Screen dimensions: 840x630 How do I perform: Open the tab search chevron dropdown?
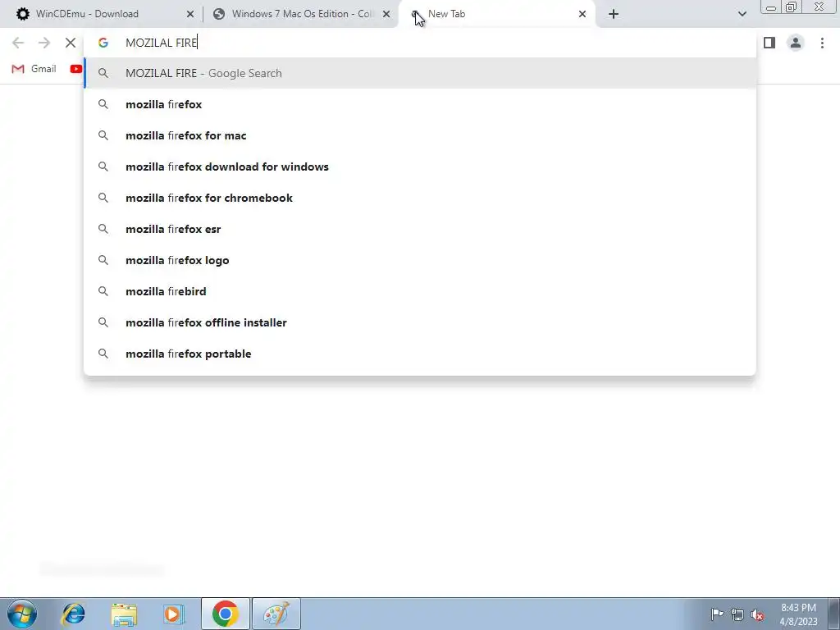click(742, 14)
